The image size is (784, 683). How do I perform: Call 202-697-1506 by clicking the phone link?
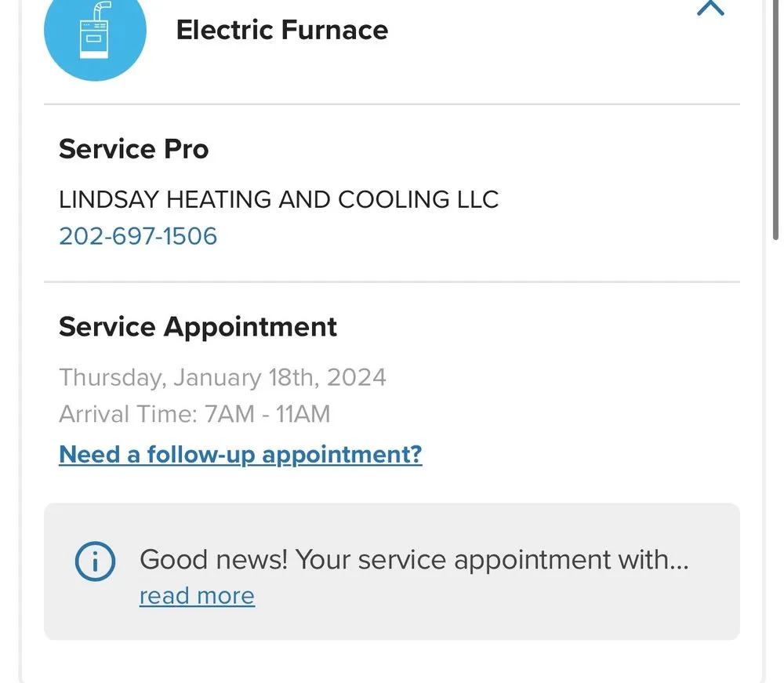tap(138, 236)
